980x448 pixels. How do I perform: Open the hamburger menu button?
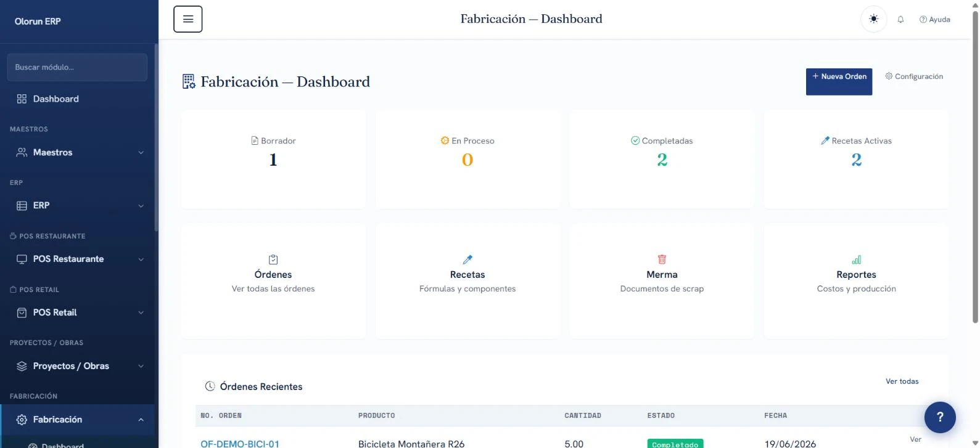187,19
